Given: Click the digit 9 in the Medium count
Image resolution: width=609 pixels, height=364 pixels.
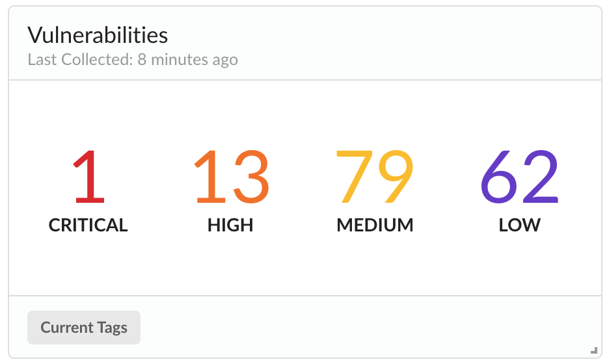Looking at the screenshot, I should [394, 177].
